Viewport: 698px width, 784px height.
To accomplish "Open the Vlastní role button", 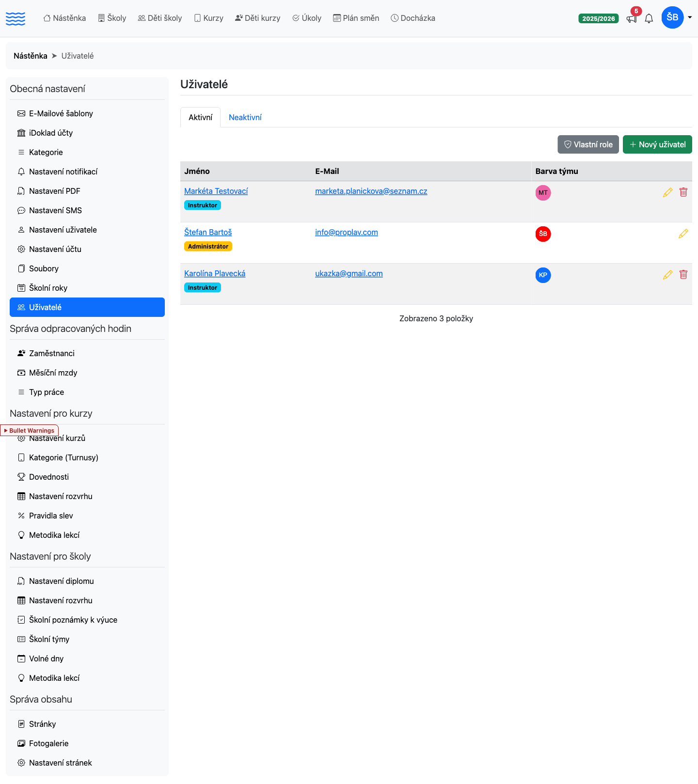I will point(588,144).
